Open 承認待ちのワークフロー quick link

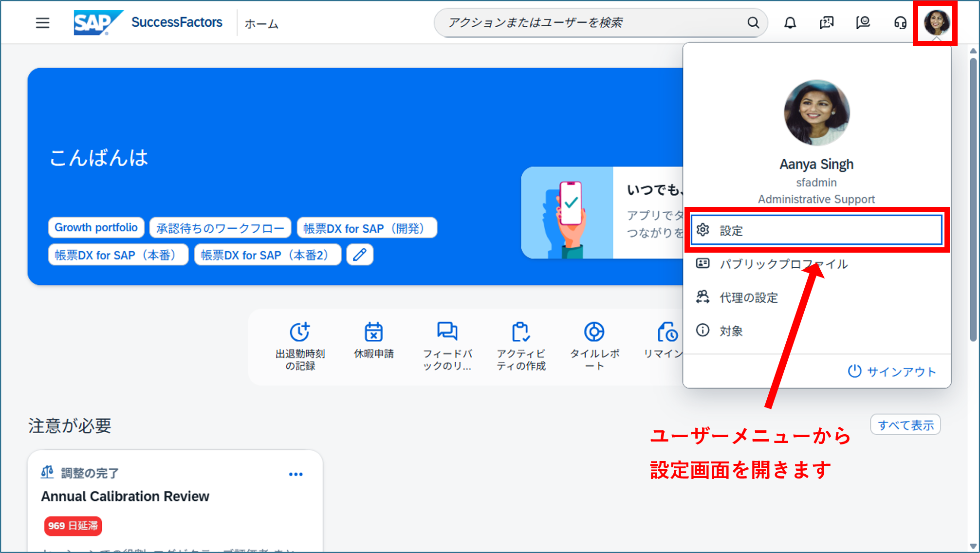tap(220, 228)
